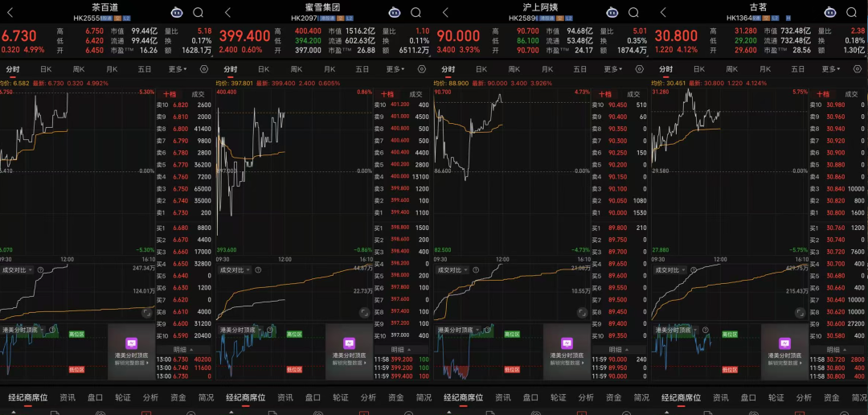The width and height of the screenshot is (868, 415).
Task: Collapse the 明细 section in 蜜雪集团 panel
Action: (x=403, y=349)
